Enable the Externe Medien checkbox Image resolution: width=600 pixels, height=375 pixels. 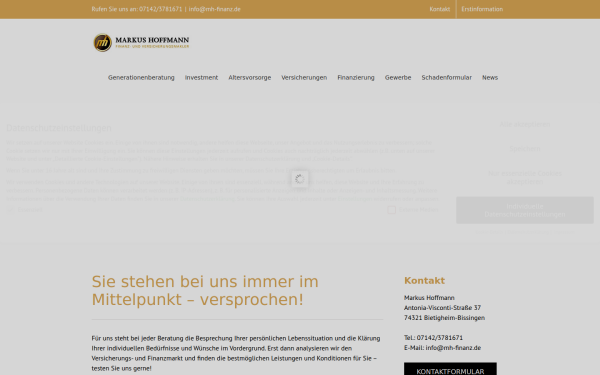coord(391,210)
